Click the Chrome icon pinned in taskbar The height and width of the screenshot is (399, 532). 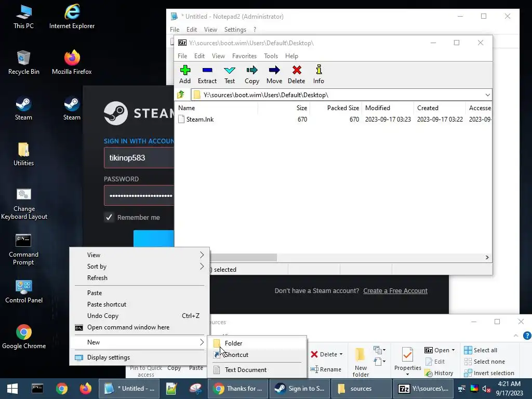click(62, 389)
